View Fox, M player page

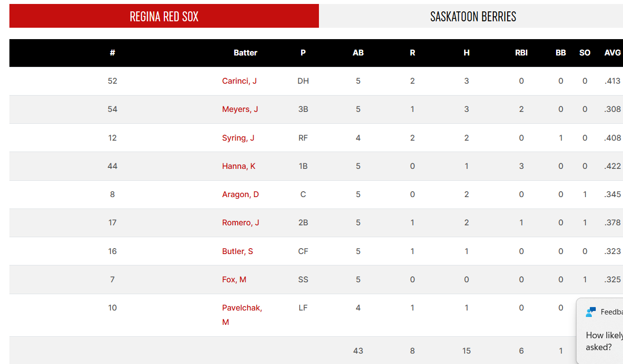[234, 279]
